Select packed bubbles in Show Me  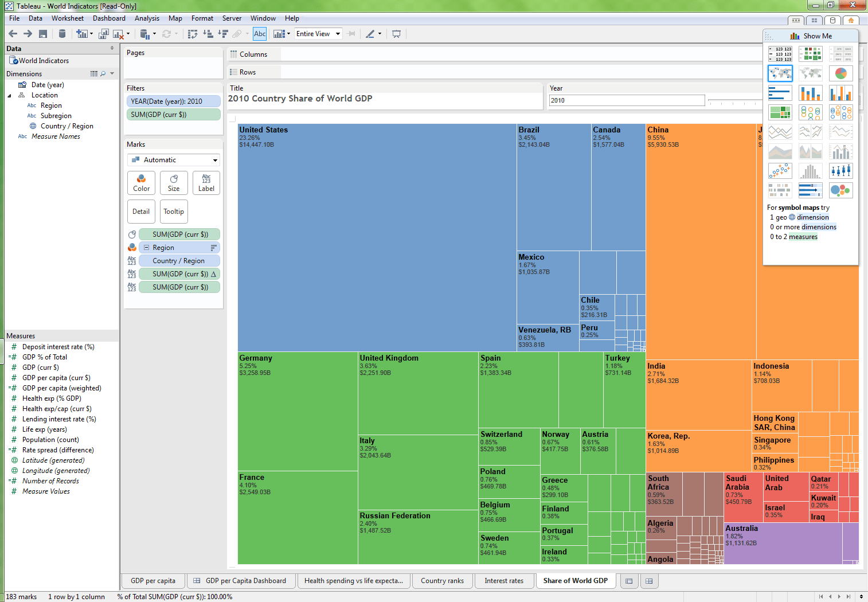pos(840,190)
